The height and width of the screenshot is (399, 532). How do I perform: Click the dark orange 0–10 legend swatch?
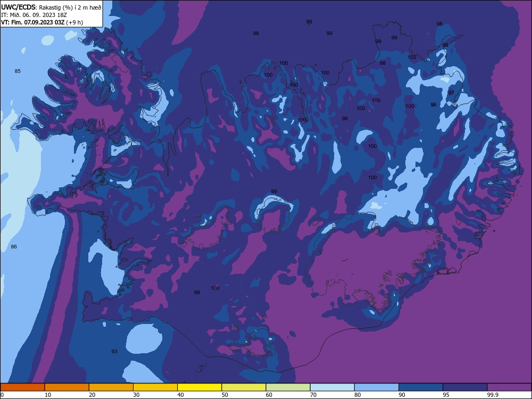22,387
